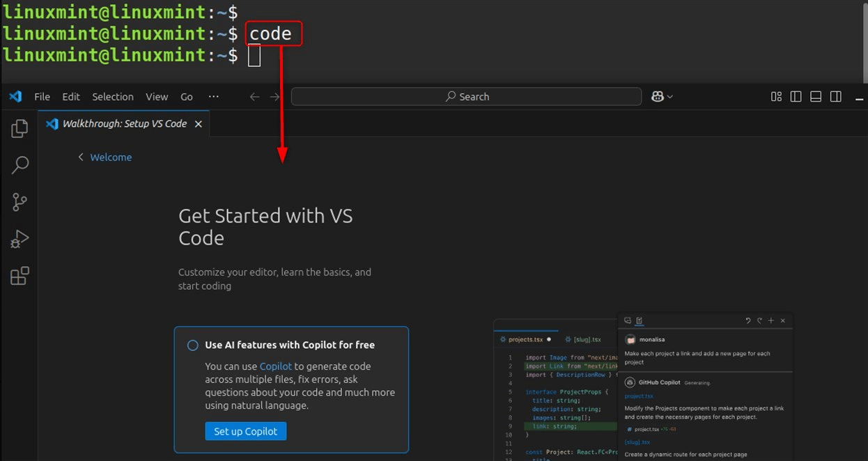Toggle the primary side bar layout icon
This screenshot has width=868, height=461.
tap(796, 97)
